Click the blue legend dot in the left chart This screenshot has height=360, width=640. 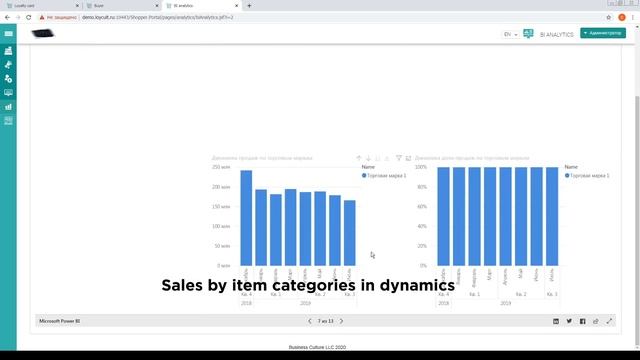click(x=364, y=176)
